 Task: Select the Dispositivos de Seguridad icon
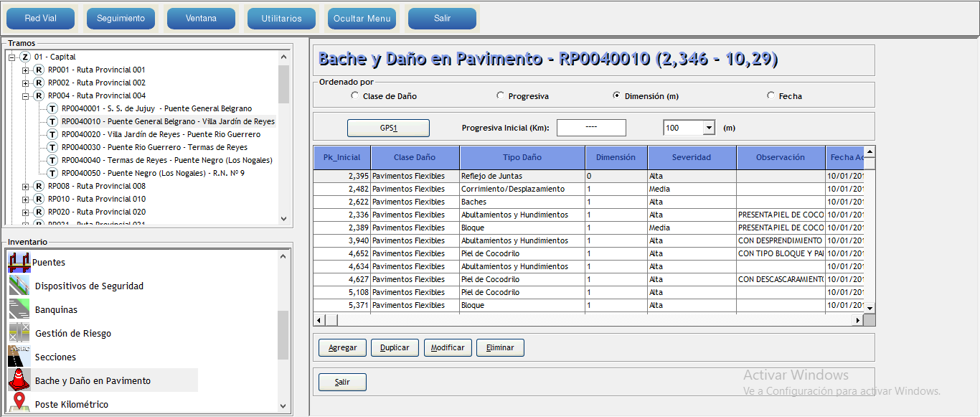pos(19,286)
